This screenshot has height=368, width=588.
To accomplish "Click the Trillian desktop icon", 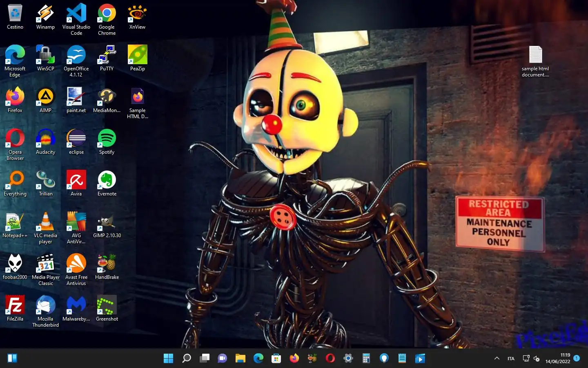I will tap(45, 184).
